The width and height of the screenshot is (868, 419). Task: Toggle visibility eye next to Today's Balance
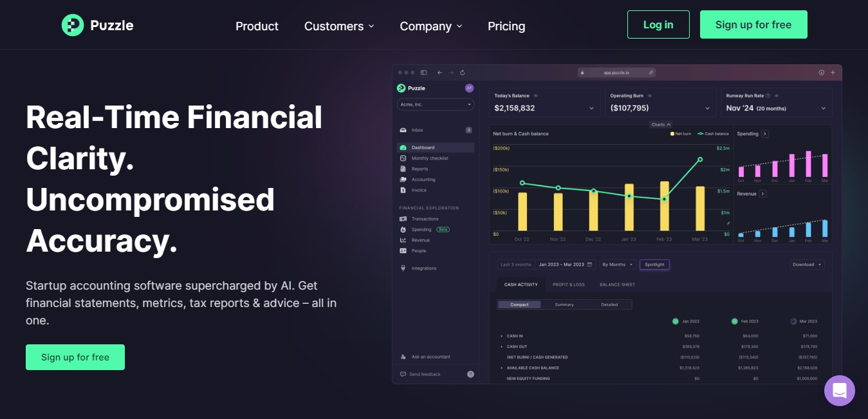point(535,95)
